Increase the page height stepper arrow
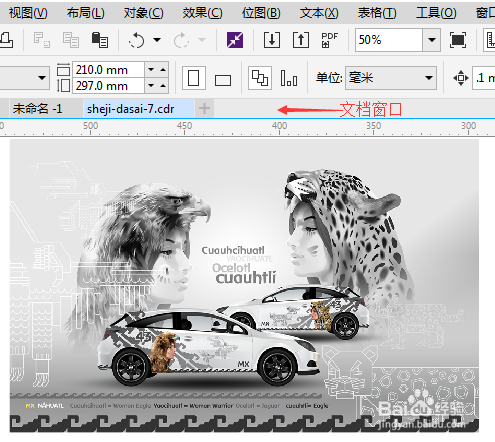The width and height of the screenshot is (495, 442). (x=163, y=86)
